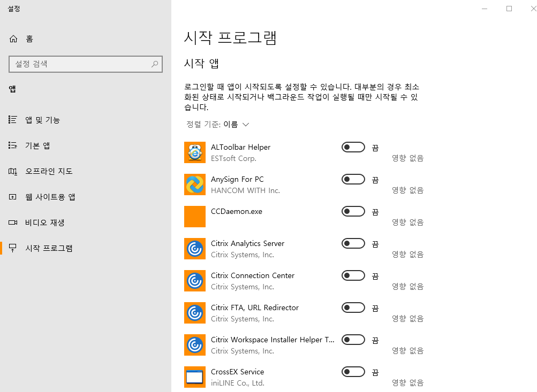The image size is (537, 392).
Task: Click the 기본 앱 icon
Action: (13, 145)
